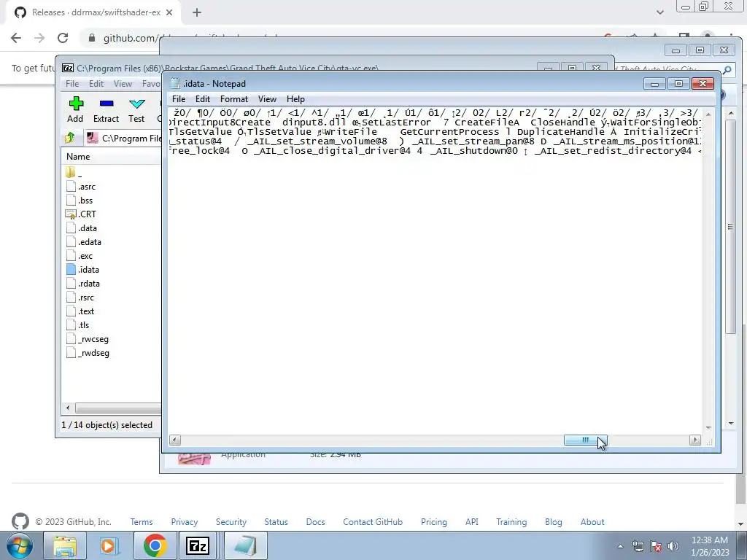Go up one folder level in 7-Zip
747x560 pixels.
pyautogui.click(x=70, y=138)
